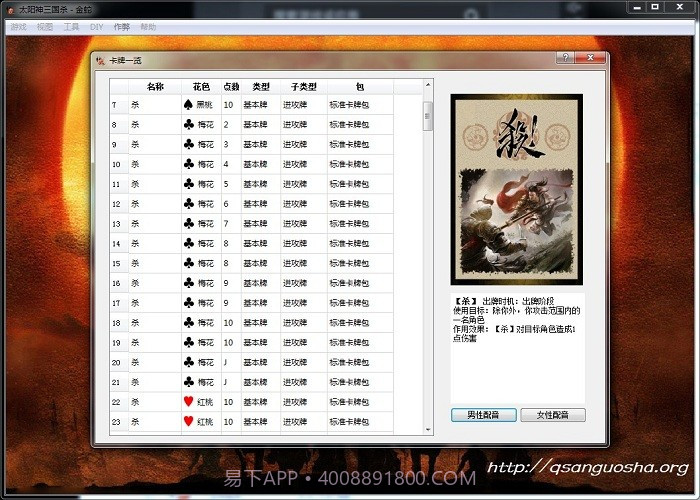Screen dimensions: 700x500
Task: Click the 点数 column header
Action: (230, 87)
